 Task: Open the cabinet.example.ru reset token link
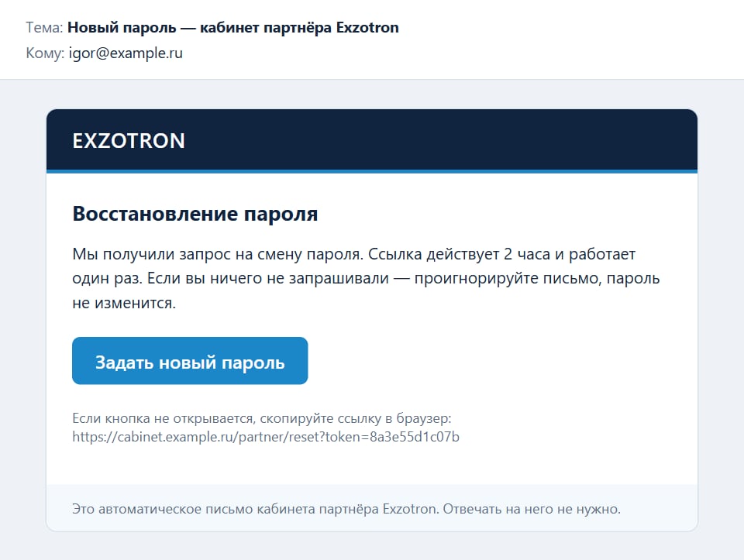coord(266,436)
